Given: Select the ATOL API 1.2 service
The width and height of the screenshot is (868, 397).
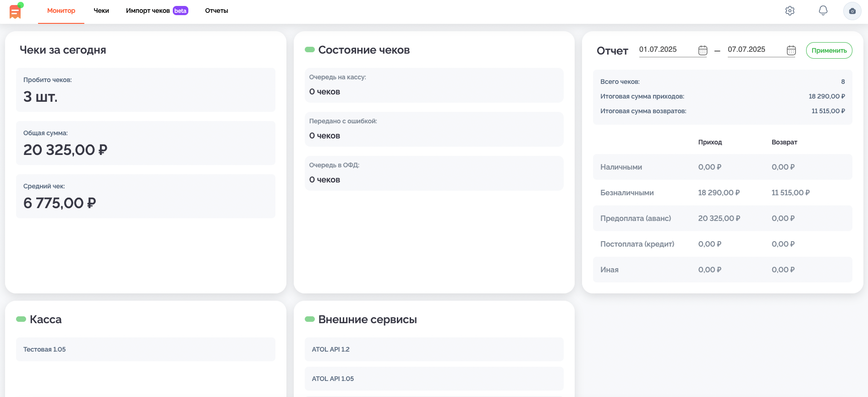Looking at the screenshot, I should click(434, 349).
